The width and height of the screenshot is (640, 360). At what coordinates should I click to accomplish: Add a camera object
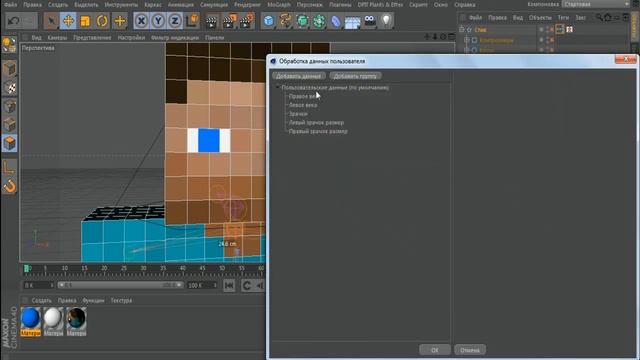369,21
